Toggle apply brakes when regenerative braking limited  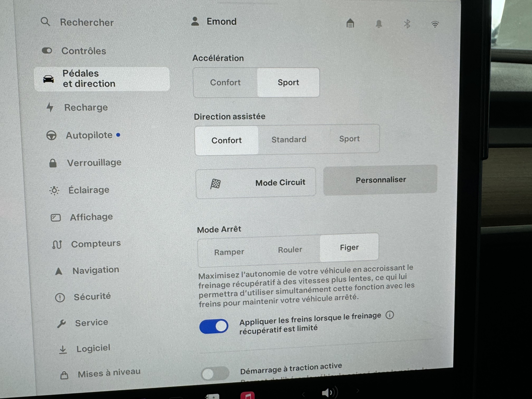pos(214,326)
